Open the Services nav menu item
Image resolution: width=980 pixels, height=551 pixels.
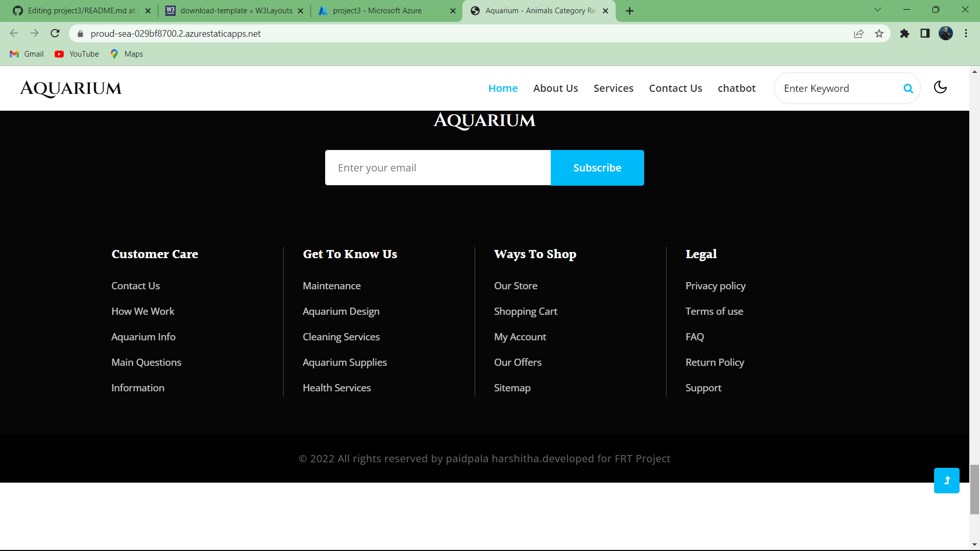pos(613,88)
